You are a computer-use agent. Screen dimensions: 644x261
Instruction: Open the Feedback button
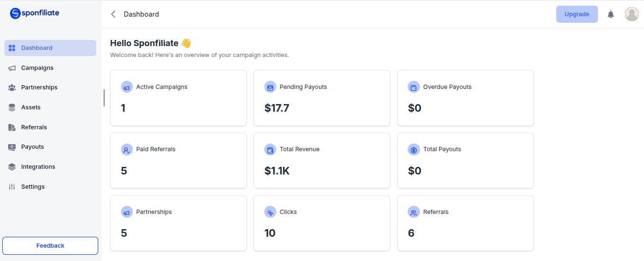point(50,246)
